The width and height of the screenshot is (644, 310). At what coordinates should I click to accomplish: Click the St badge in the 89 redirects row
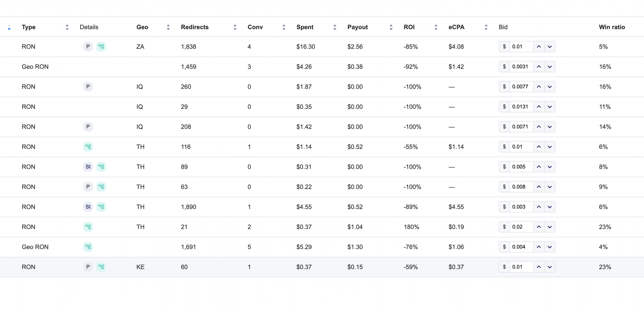[x=88, y=167]
